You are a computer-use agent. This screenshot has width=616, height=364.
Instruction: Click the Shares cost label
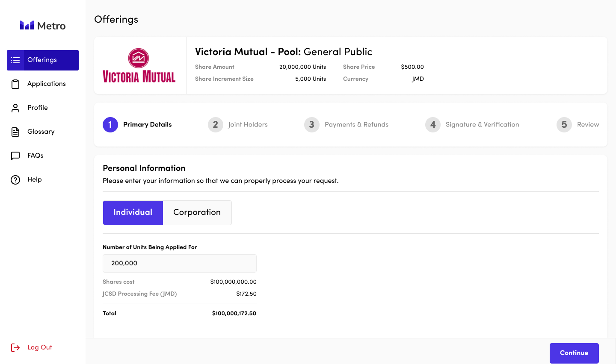coord(118,282)
